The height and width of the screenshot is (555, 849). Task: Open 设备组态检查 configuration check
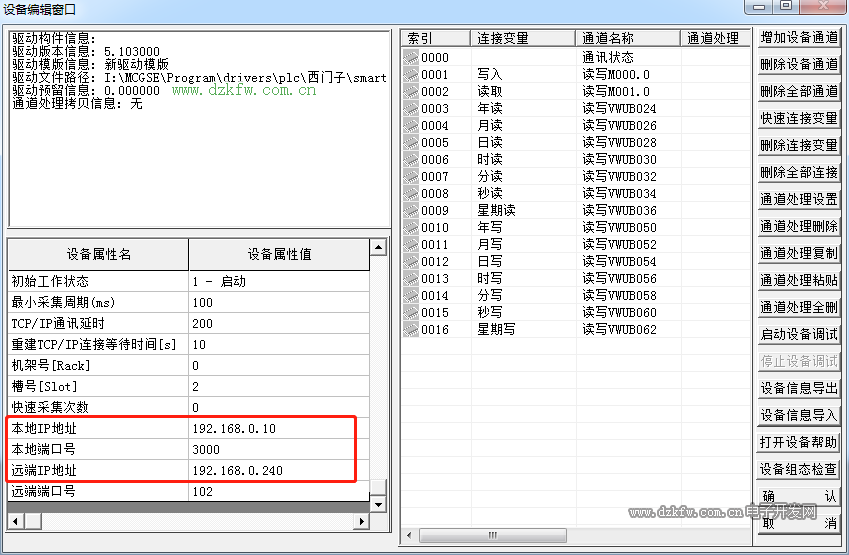coord(798,469)
